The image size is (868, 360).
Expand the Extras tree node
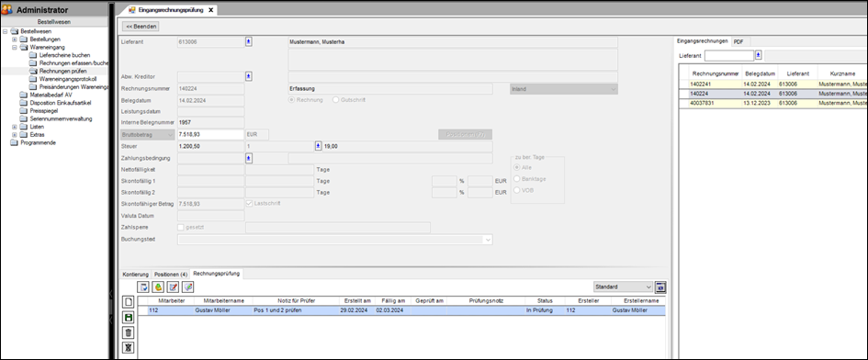[15, 135]
